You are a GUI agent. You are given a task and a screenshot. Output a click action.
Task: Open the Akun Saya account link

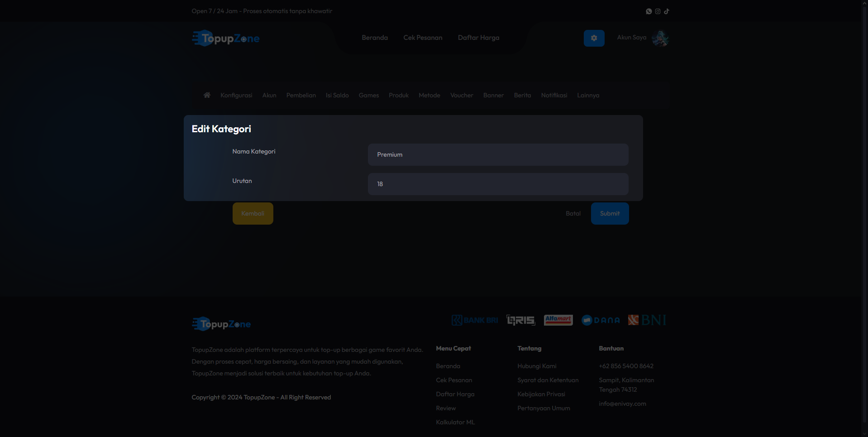coord(632,38)
